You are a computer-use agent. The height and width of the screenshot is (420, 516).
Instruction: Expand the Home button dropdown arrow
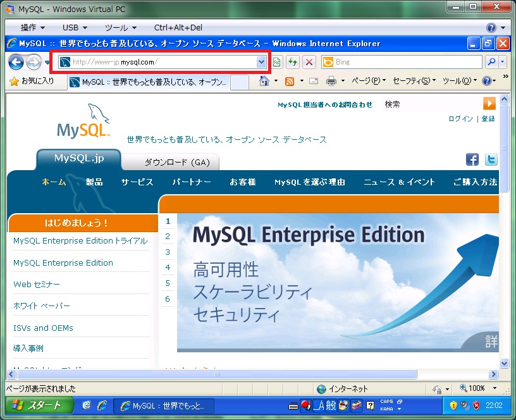coord(276,81)
